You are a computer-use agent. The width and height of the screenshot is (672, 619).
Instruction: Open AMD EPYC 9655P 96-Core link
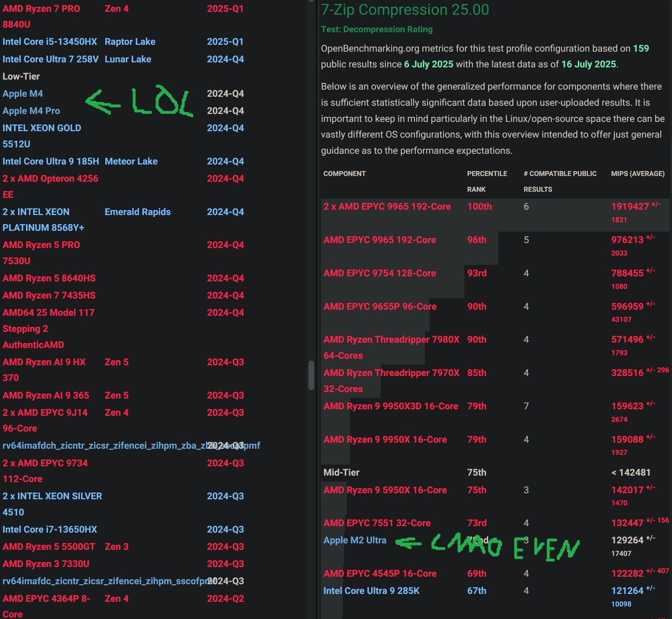[x=380, y=306]
